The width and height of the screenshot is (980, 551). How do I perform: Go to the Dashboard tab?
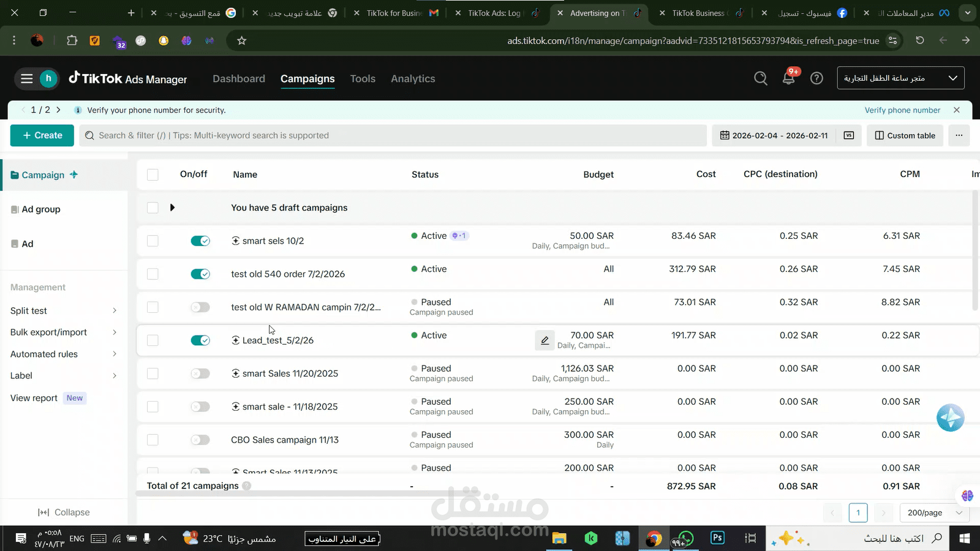click(x=239, y=78)
